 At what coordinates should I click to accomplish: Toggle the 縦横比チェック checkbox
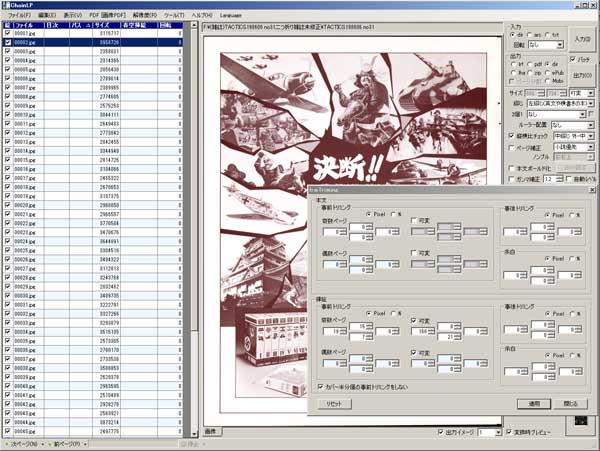[x=511, y=136]
